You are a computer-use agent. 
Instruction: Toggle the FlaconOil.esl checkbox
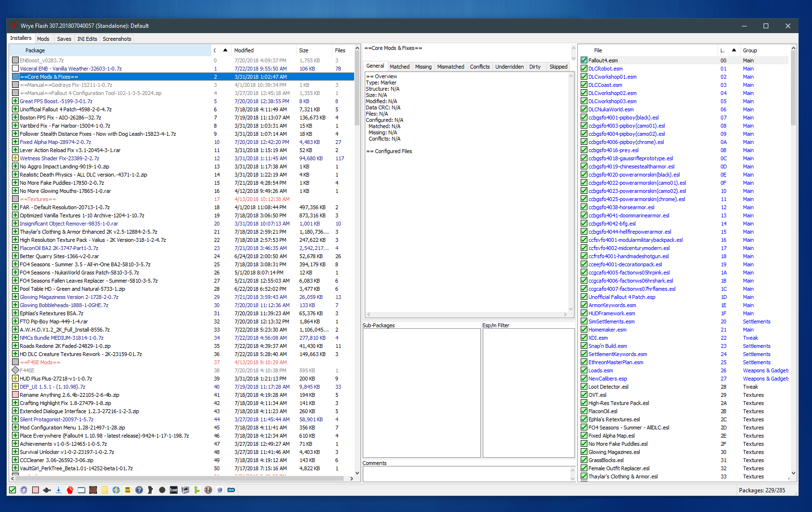(x=584, y=411)
